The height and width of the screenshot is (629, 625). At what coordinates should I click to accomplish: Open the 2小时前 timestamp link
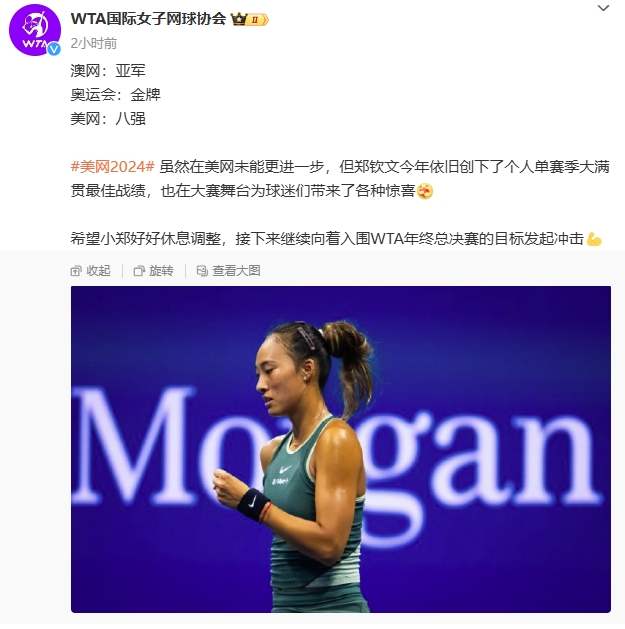click(x=94, y=43)
